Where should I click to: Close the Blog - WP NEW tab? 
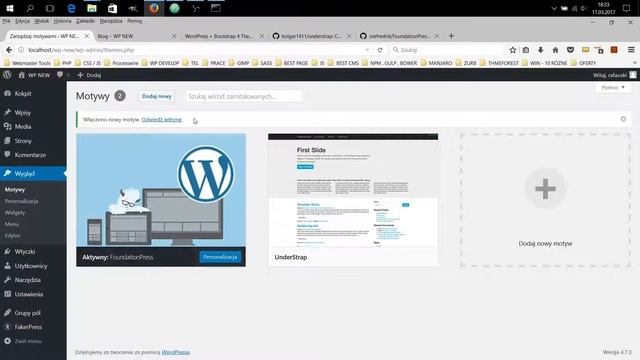click(174, 36)
